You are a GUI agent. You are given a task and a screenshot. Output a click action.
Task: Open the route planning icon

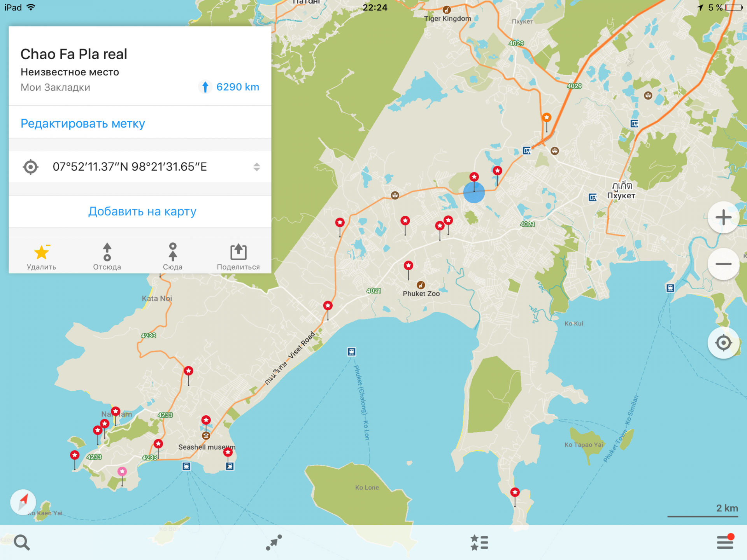point(274,542)
